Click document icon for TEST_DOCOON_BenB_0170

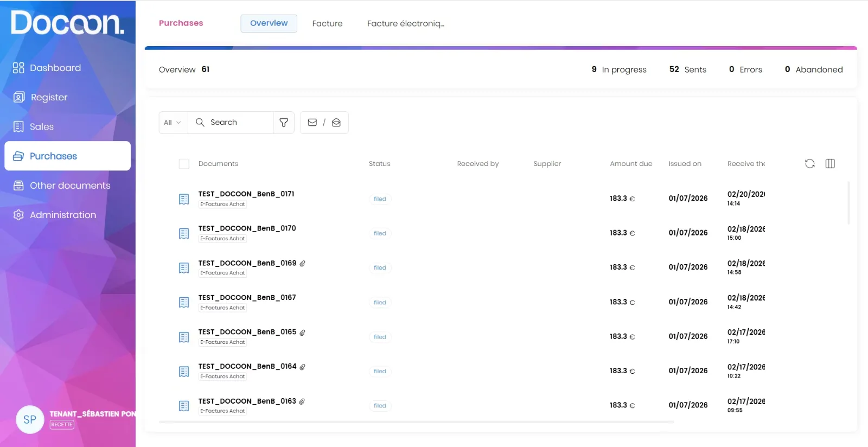pos(184,233)
